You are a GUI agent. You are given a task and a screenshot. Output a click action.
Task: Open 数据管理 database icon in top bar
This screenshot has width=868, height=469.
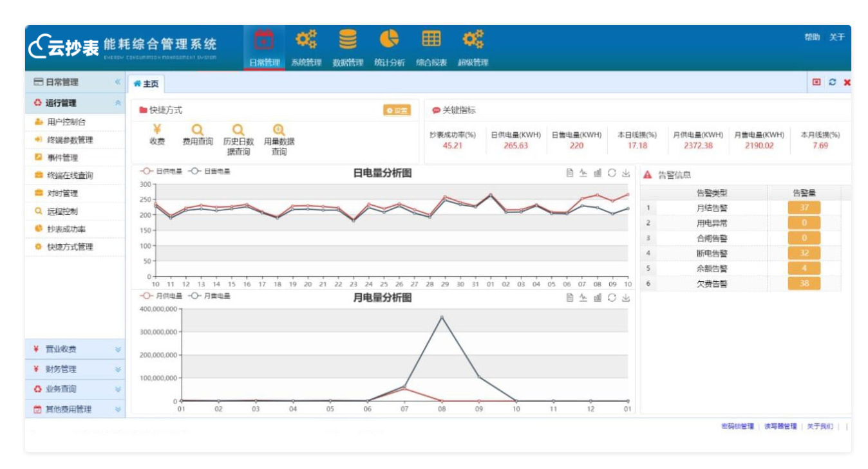point(348,40)
